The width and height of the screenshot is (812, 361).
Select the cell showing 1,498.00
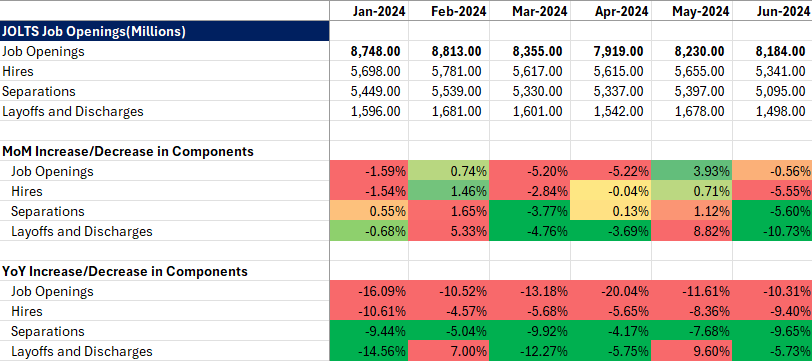point(772,111)
